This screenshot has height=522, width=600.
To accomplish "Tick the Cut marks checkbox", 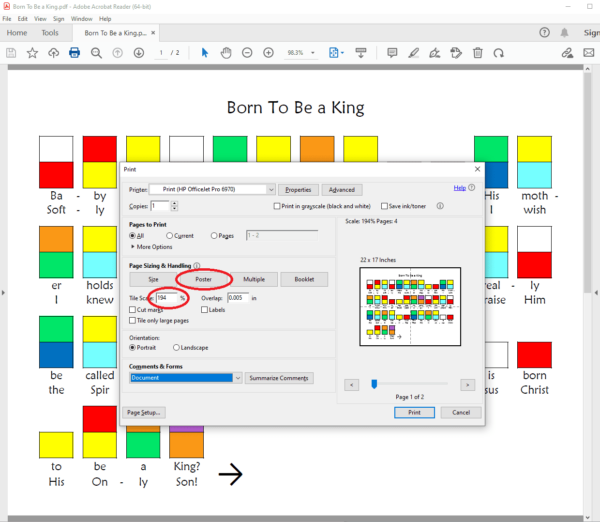I will 132,310.
